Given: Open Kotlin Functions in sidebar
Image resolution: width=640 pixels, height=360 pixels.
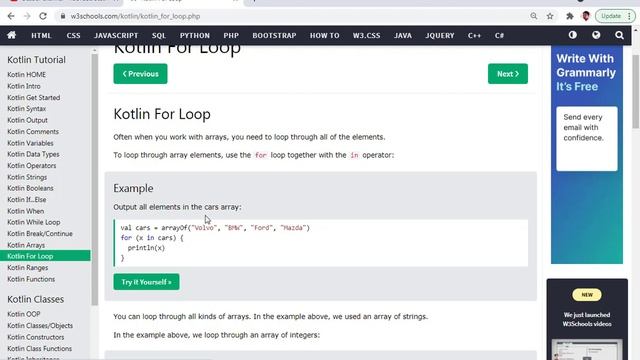Looking at the screenshot, I should click(31, 279).
